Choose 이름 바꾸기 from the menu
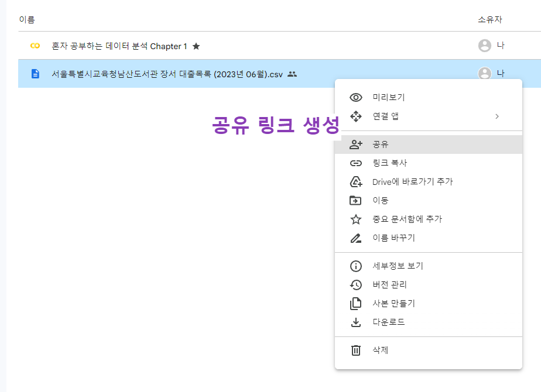Screen dimensions: 541x392 tap(429, 238)
